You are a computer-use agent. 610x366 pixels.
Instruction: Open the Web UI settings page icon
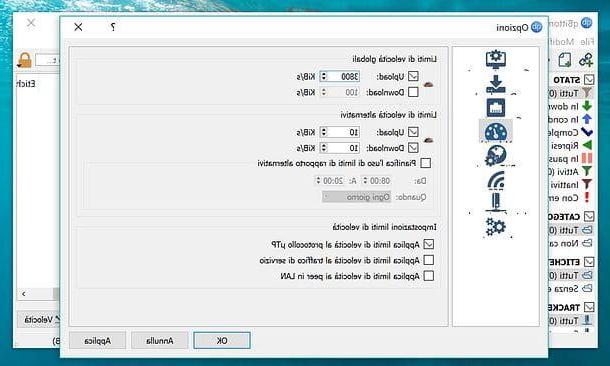click(x=495, y=202)
